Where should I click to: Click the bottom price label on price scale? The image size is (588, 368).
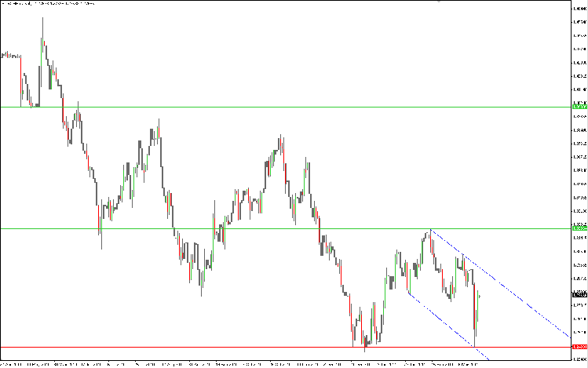click(580, 359)
